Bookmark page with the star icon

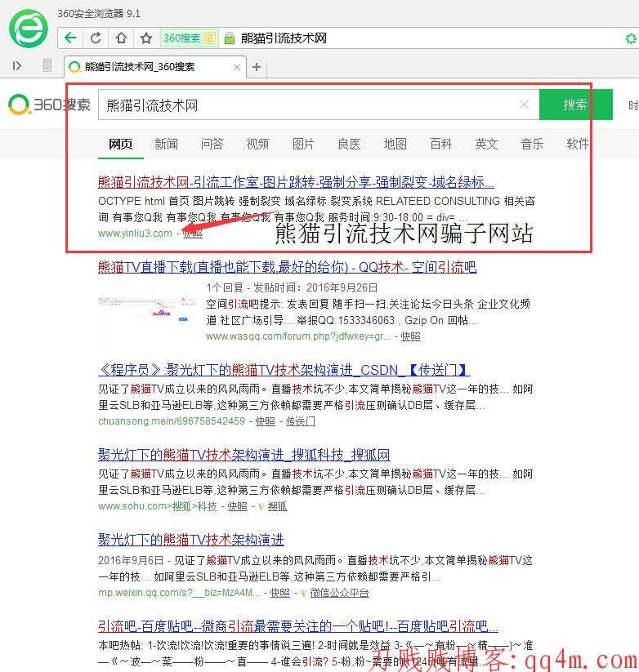(x=146, y=38)
